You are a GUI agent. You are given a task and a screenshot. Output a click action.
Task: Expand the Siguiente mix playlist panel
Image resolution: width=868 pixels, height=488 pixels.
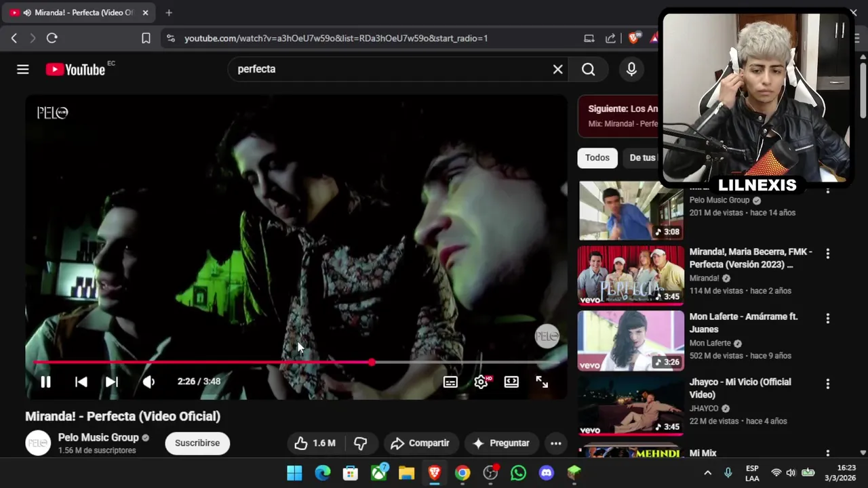619,116
